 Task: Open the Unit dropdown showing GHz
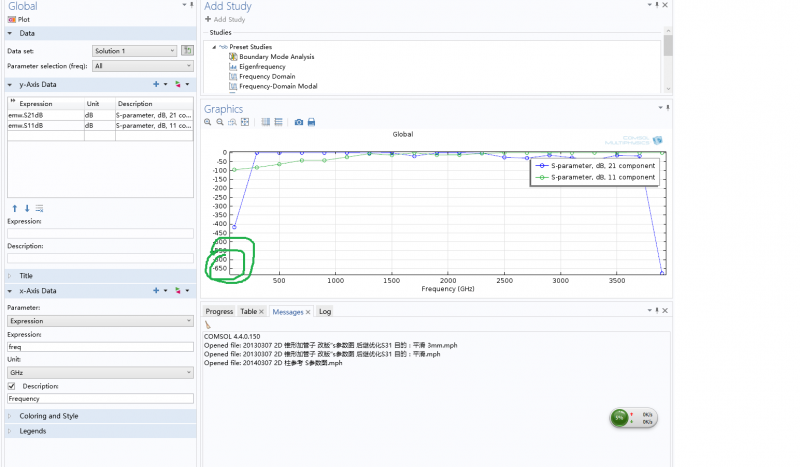(x=100, y=372)
